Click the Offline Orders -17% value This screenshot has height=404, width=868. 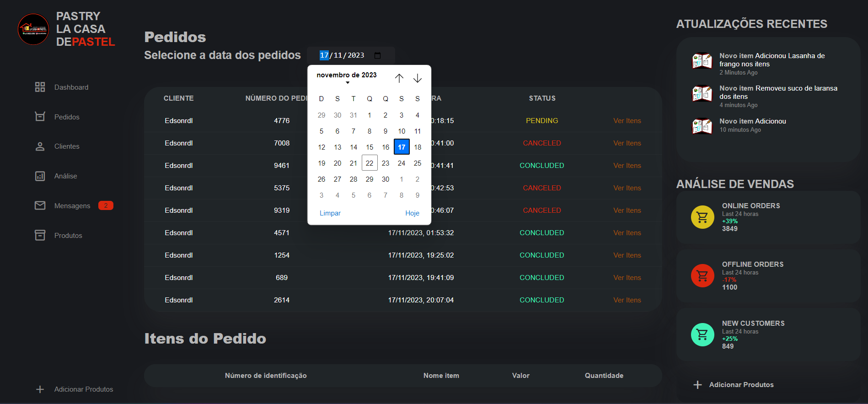coord(729,280)
